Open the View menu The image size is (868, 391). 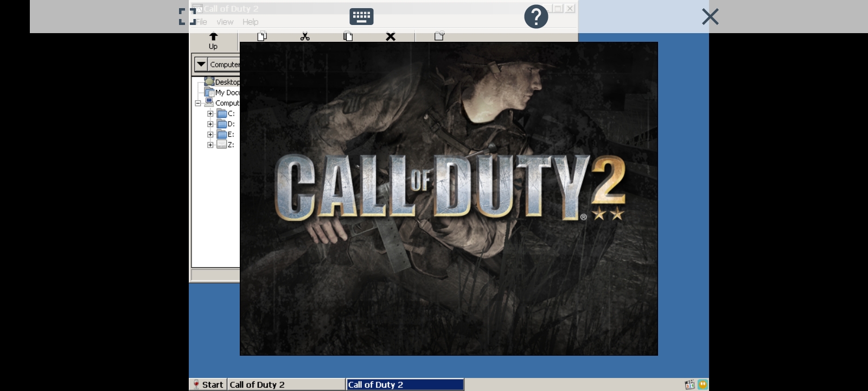(225, 22)
